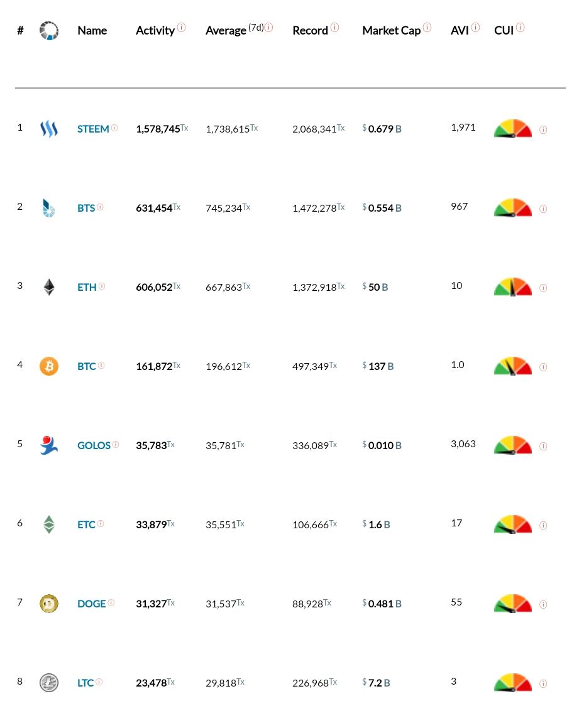Click the BitShares BTS logo icon
This screenshot has height=728, width=584.
click(49, 208)
